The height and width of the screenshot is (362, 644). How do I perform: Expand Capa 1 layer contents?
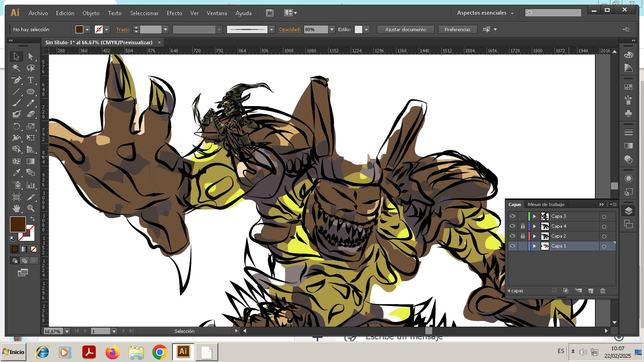pyautogui.click(x=534, y=246)
